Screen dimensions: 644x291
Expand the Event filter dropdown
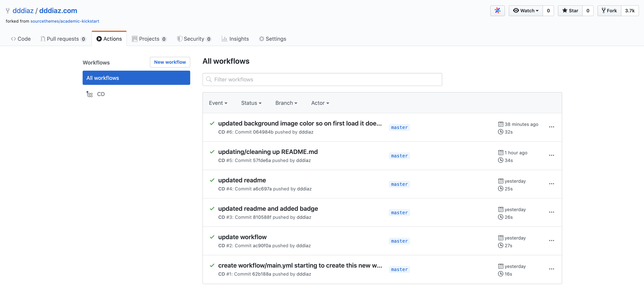click(x=218, y=103)
